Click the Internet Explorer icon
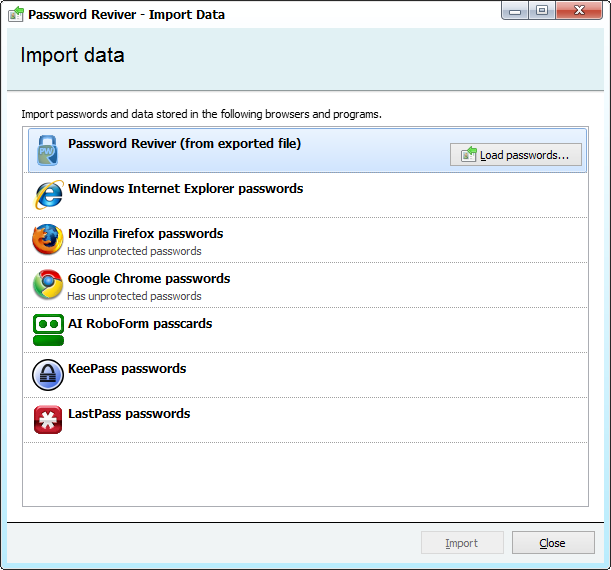Screen dimensions: 611x570 coord(48,195)
